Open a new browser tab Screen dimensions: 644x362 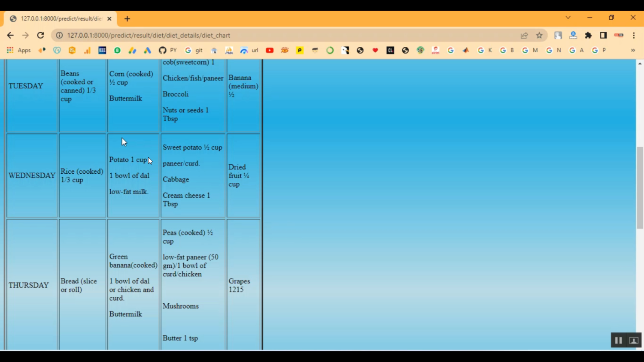(127, 19)
